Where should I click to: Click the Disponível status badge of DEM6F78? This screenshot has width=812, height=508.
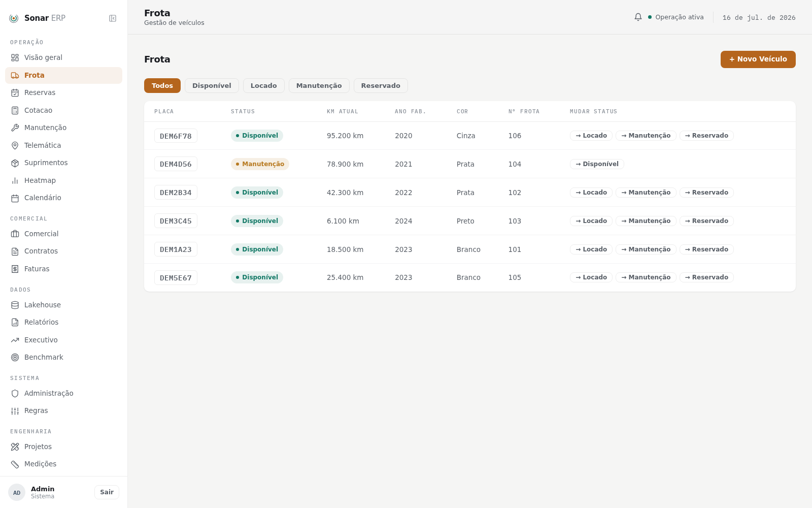pyautogui.click(x=257, y=136)
